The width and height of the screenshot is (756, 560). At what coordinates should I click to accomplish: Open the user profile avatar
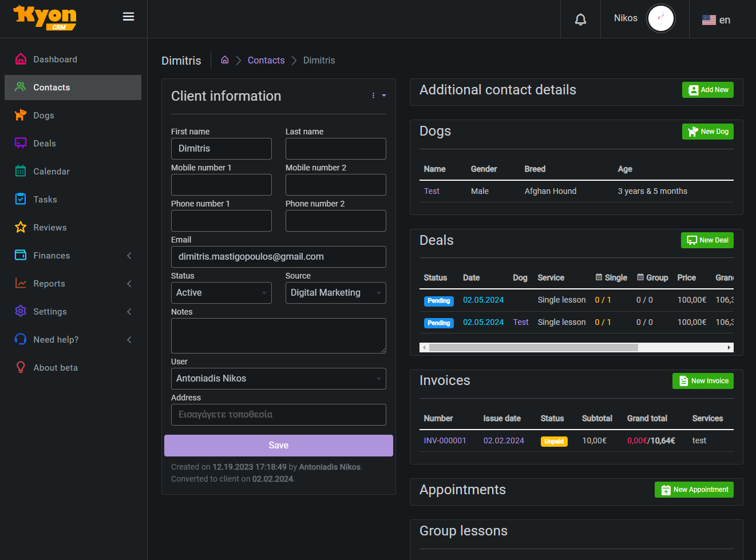(x=660, y=18)
